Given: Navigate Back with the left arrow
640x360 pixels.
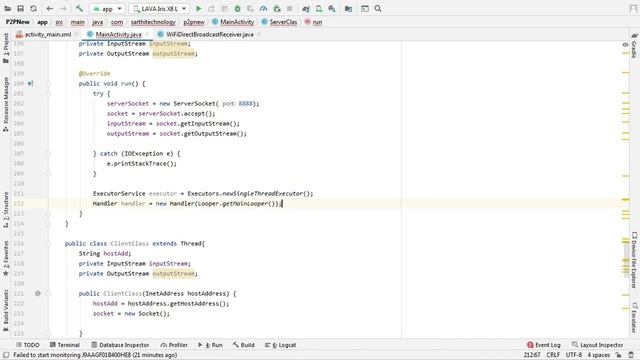Looking at the screenshot, I should (x=50, y=9).
